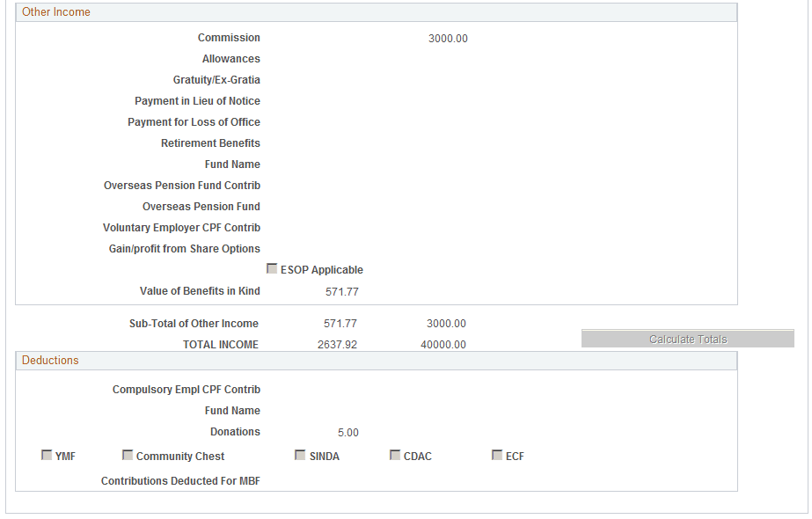Toggle the SINDA checkbox
Screen dimensions: 812x519
[300, 455]
